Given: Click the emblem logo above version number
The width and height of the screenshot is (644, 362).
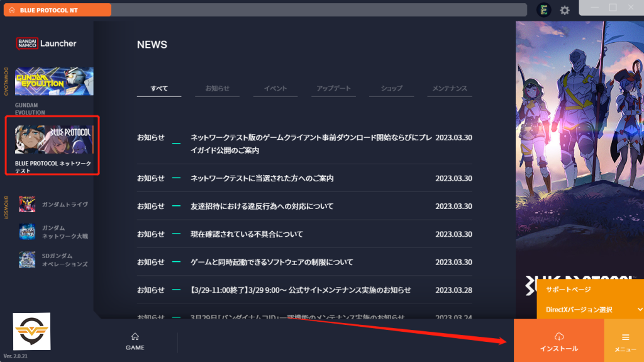Looking at the screenshot, I should (31, 331).
